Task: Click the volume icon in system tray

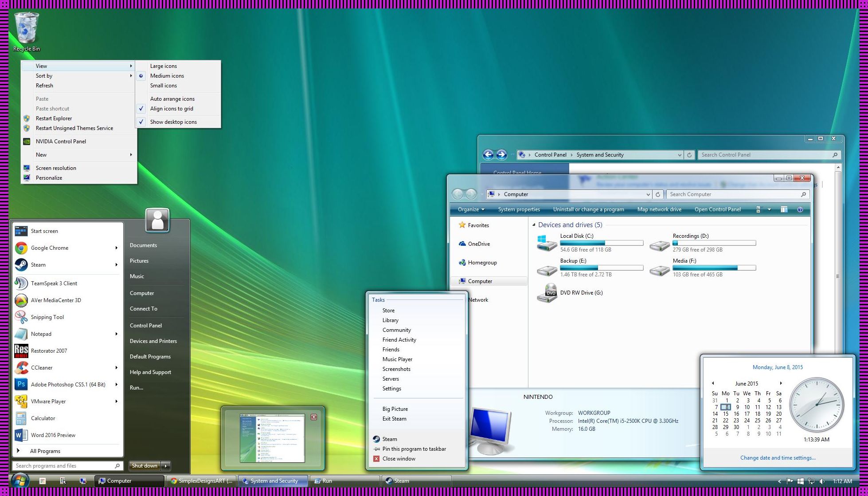Action: point(822,481)
